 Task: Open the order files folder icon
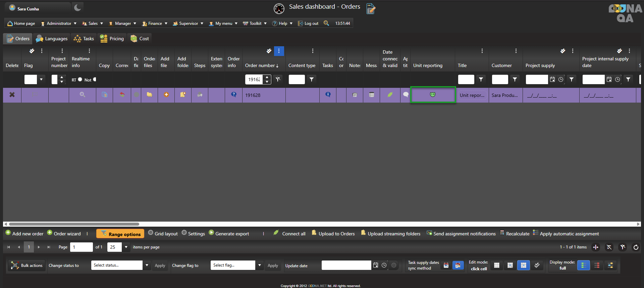tap(149, 95)
